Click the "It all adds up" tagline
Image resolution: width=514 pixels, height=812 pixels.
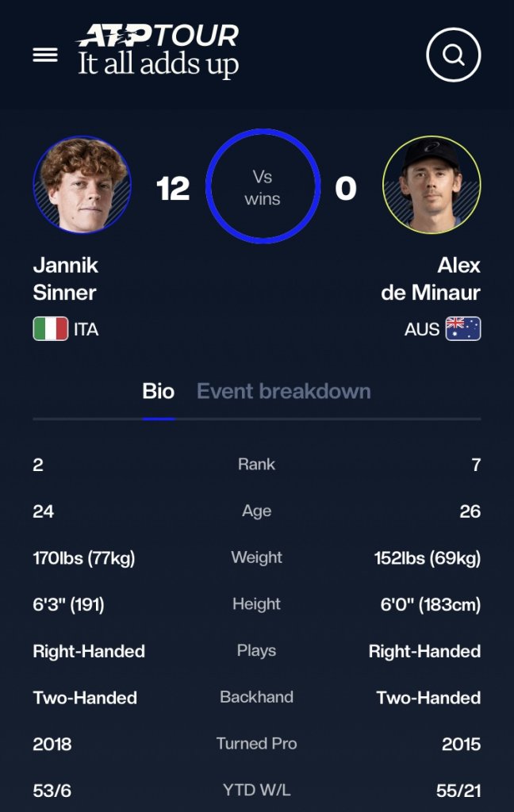click(x=159, y=65)
